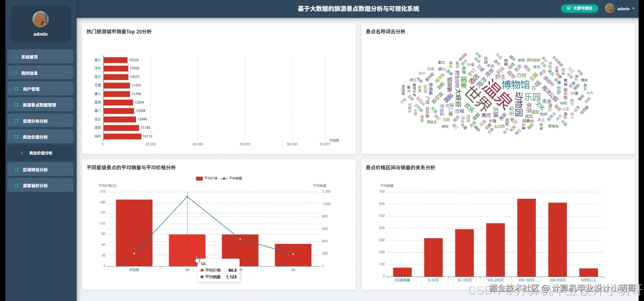Select the 商业价值分析 submenu item
The image size is (644, 301).
point(40,153)
